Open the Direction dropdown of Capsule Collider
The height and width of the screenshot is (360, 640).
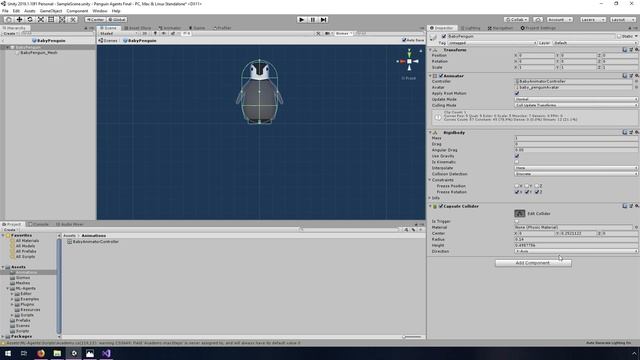coord(576,251)
